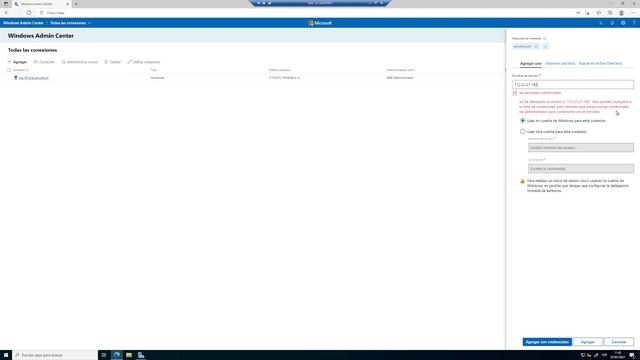Click the Cancelar button
The height and width of the screenshot is (360, 640).
(x=619, y=342)
